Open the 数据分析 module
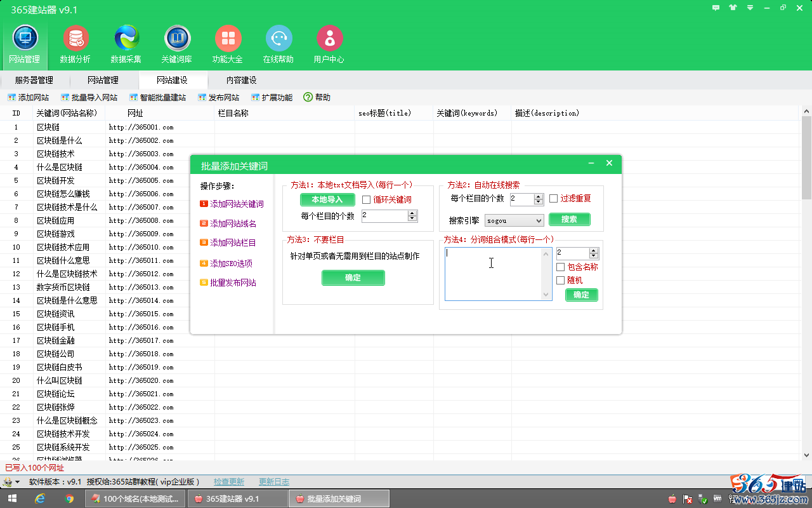This screenshot has width=812, height=508. [x=75, y=44]
